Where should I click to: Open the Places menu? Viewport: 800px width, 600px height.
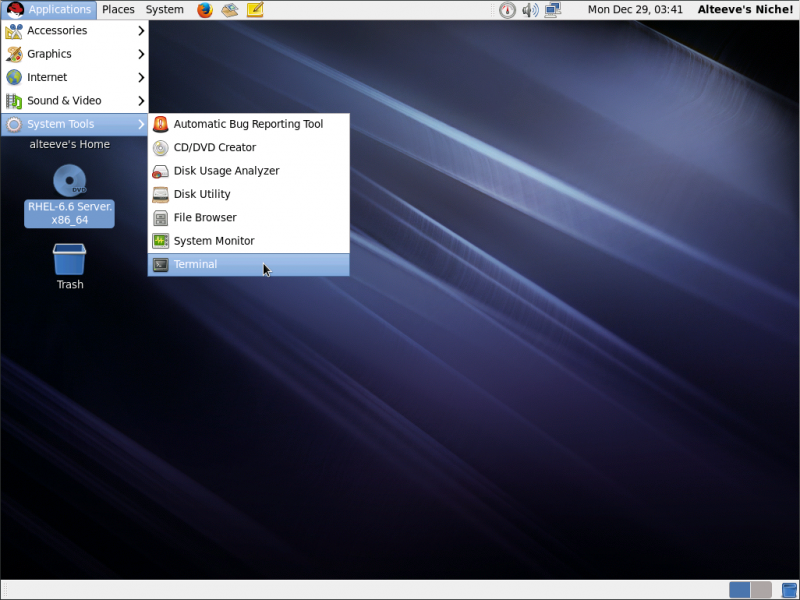pyautogui.click(x=118, y=10)
